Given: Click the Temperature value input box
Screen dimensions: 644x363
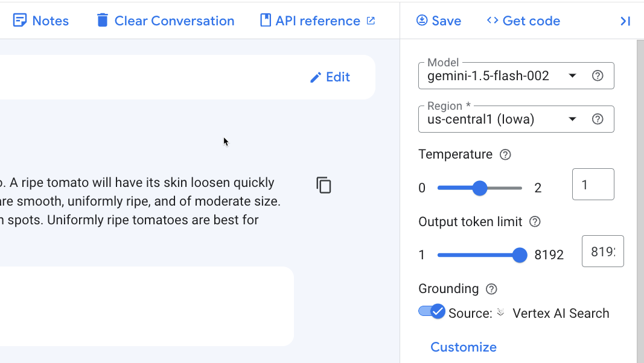Looking at the screenshot, I should coord(593,184).
